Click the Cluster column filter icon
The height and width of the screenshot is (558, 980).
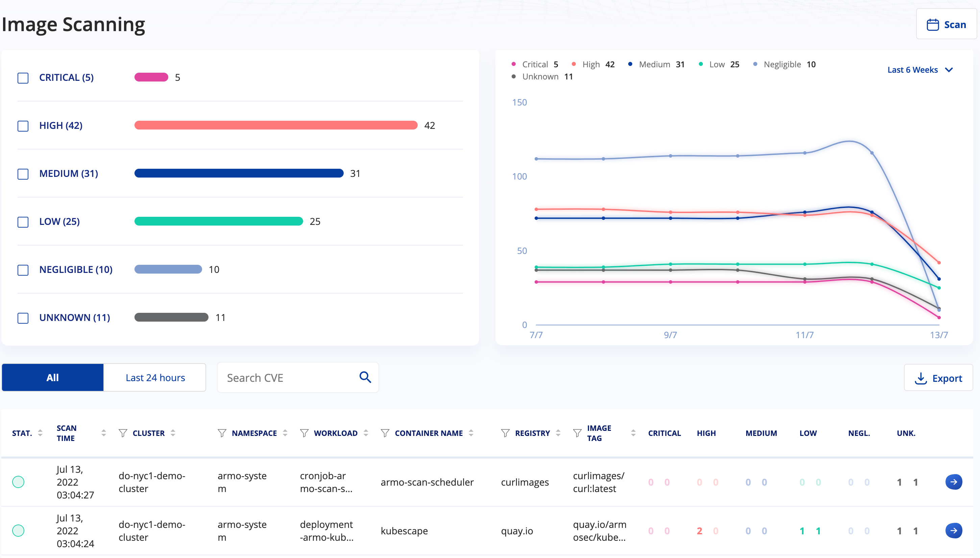click(x=123, y=433)
